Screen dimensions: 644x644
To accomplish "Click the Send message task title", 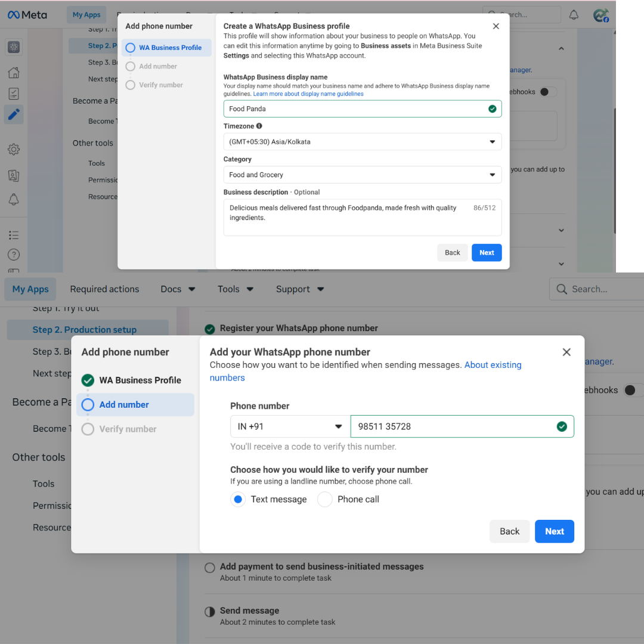I will 249,611.
